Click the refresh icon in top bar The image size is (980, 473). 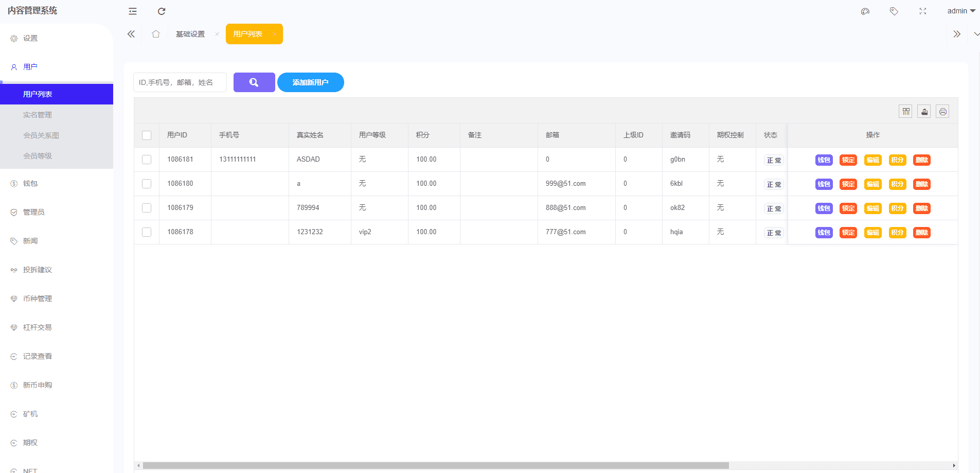click(x=162, y=11)
